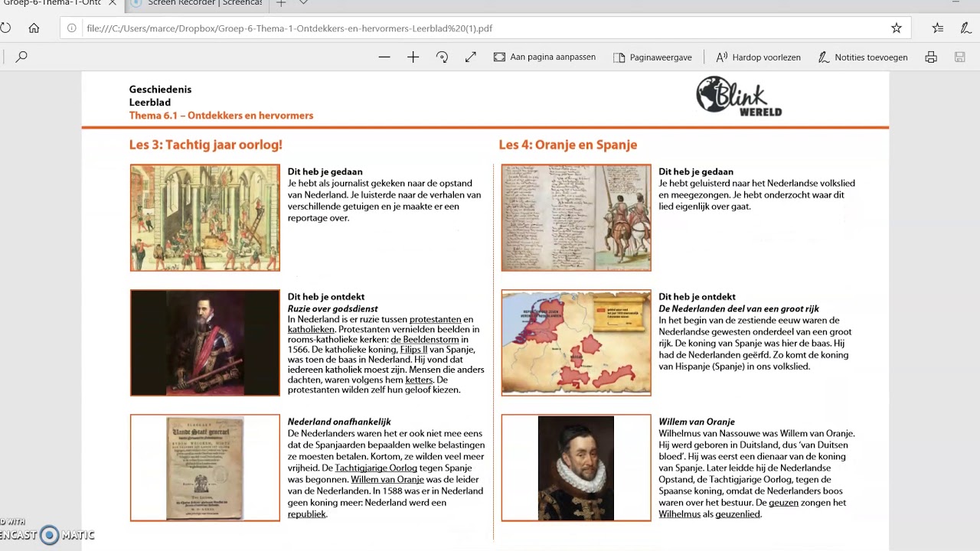
Task: Click the underlined word geuzenlied
Action: click(737, 514)
